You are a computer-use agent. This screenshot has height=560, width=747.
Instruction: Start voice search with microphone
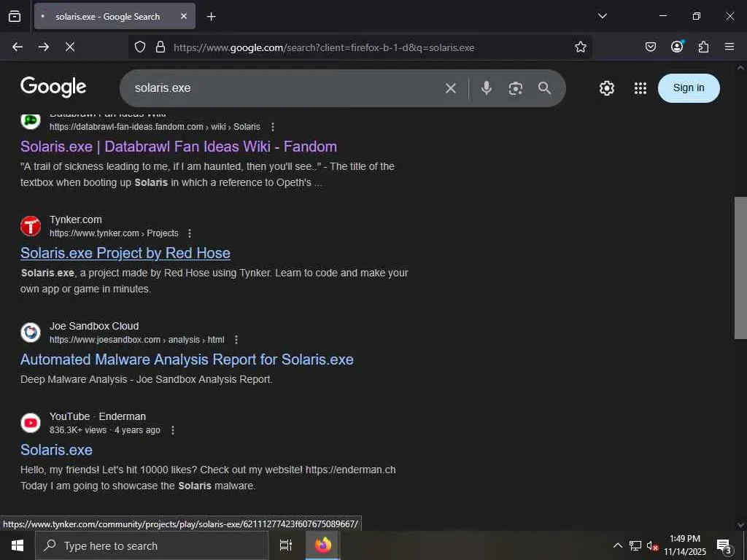pyautogui.click(x=487, y=88)
